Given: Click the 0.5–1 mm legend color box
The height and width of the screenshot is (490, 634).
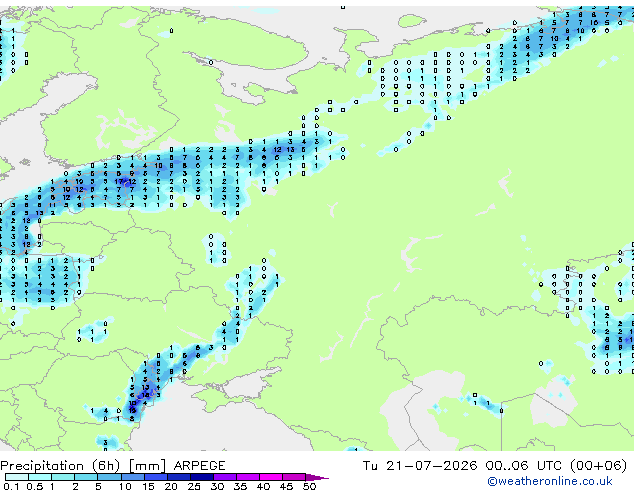Looking at the screenshot, I should click(x=40, y=477).
